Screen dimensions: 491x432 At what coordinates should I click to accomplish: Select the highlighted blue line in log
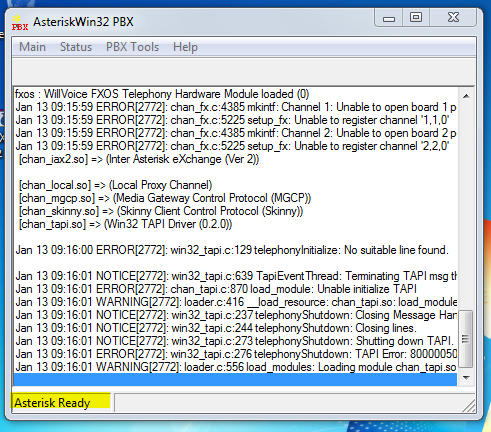point(235,380)
